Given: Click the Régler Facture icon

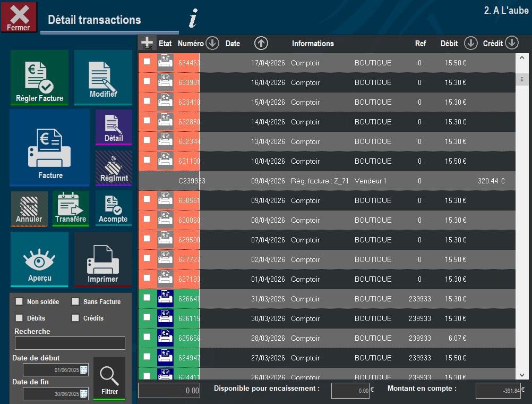Looking at the screenshot, I should [x=39, y=78].
